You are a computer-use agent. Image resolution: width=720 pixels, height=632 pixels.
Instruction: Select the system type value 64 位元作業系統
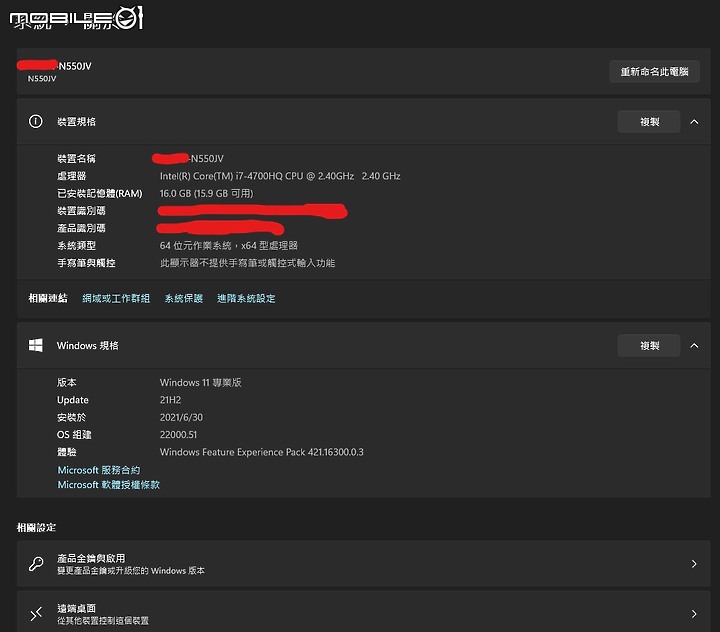pos(196,246)
